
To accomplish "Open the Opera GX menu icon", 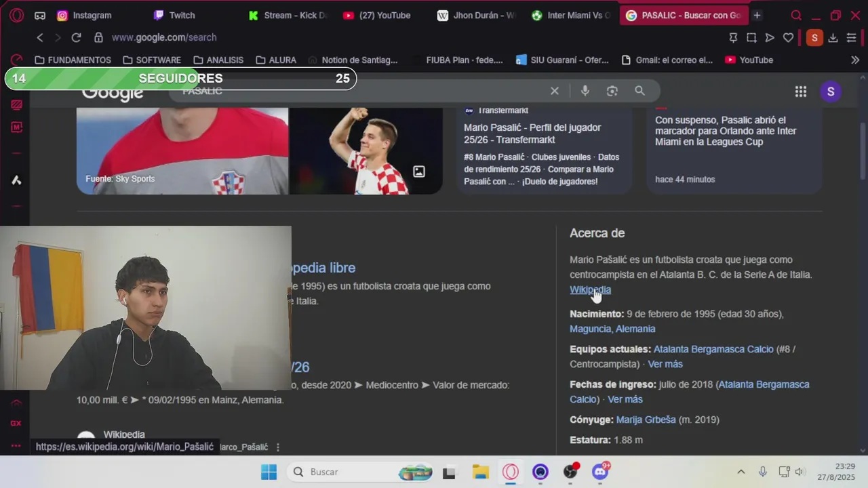I will tap(16, 15).
